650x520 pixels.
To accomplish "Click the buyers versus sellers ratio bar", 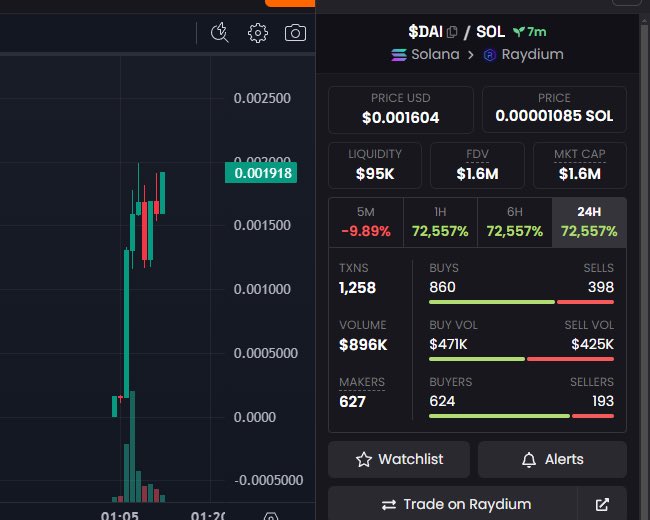I will point(521,416).
